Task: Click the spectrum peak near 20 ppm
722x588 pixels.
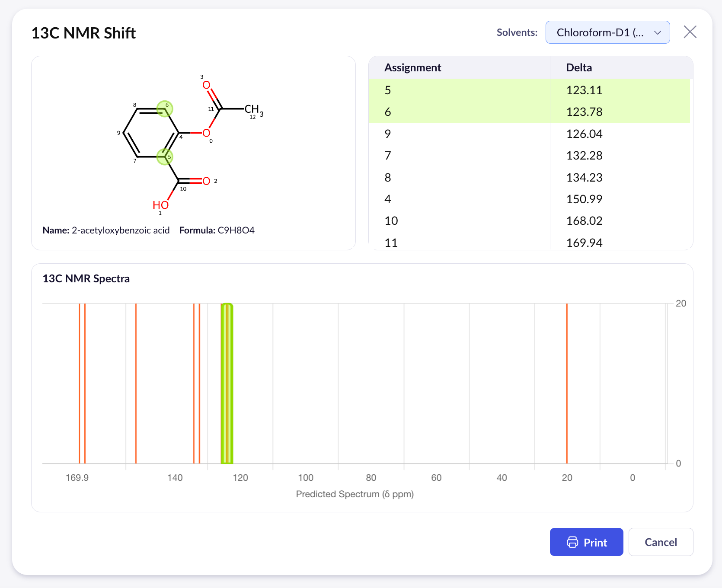Action: pos(567,383)
